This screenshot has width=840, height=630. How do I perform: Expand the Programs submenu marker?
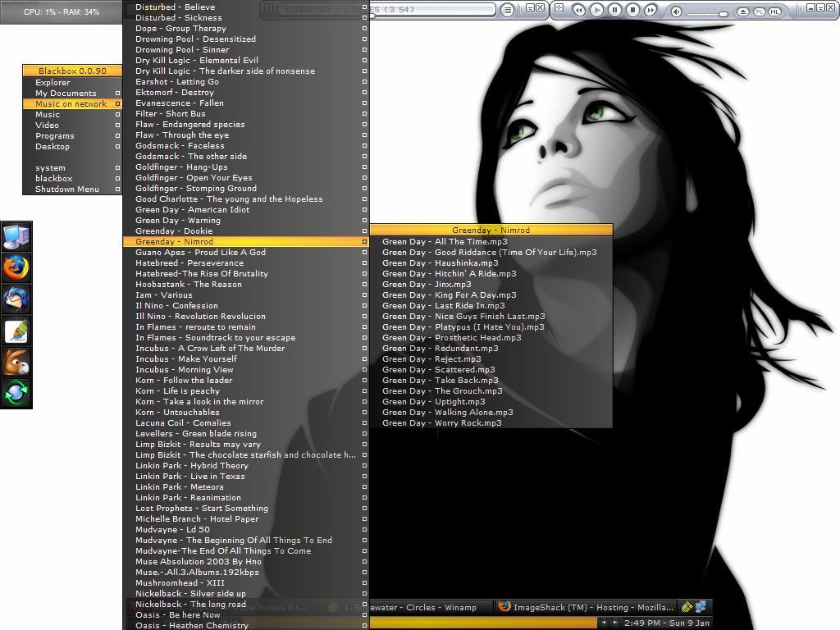point(117,136)
